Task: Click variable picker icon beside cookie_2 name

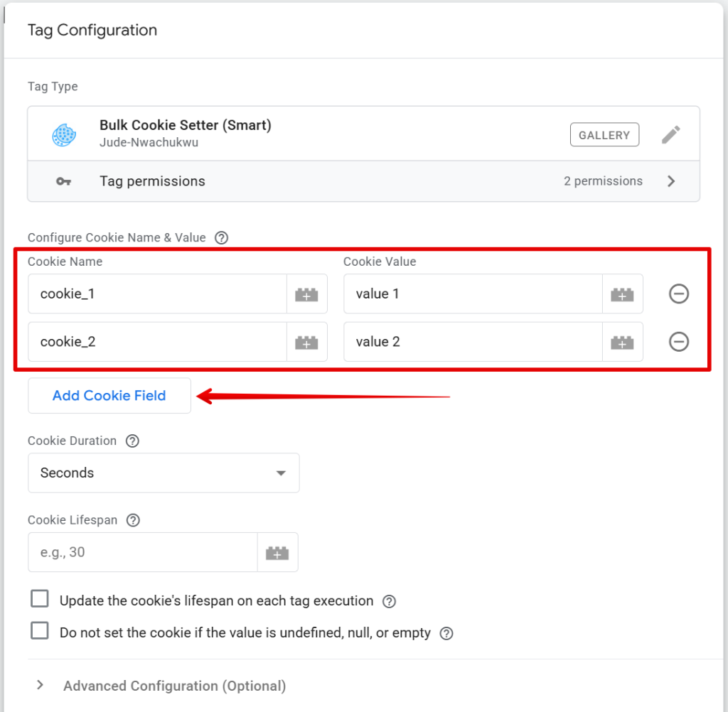Action: pos(306,342)
